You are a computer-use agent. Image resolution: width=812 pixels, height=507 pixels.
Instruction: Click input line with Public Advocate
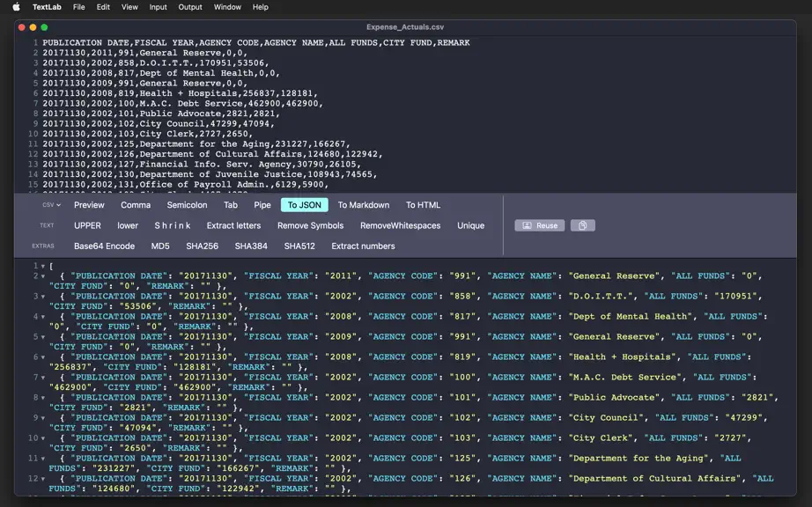click(x=161, y=114)
